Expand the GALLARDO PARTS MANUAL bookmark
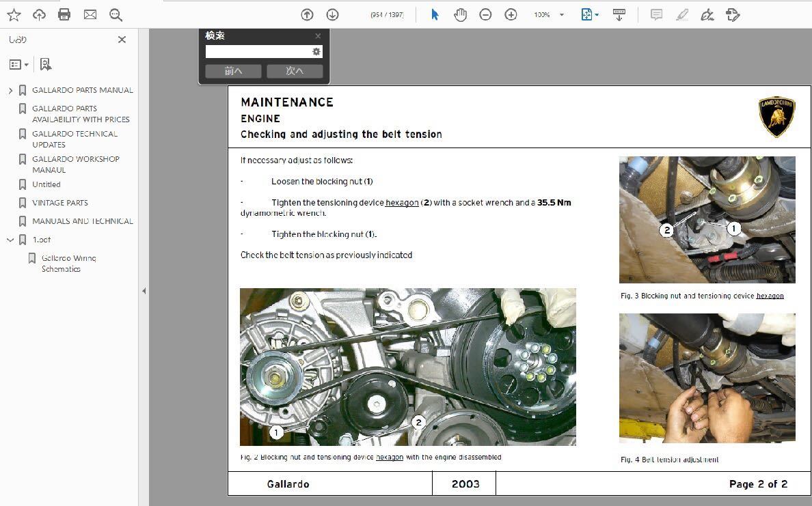 (10, 91)
